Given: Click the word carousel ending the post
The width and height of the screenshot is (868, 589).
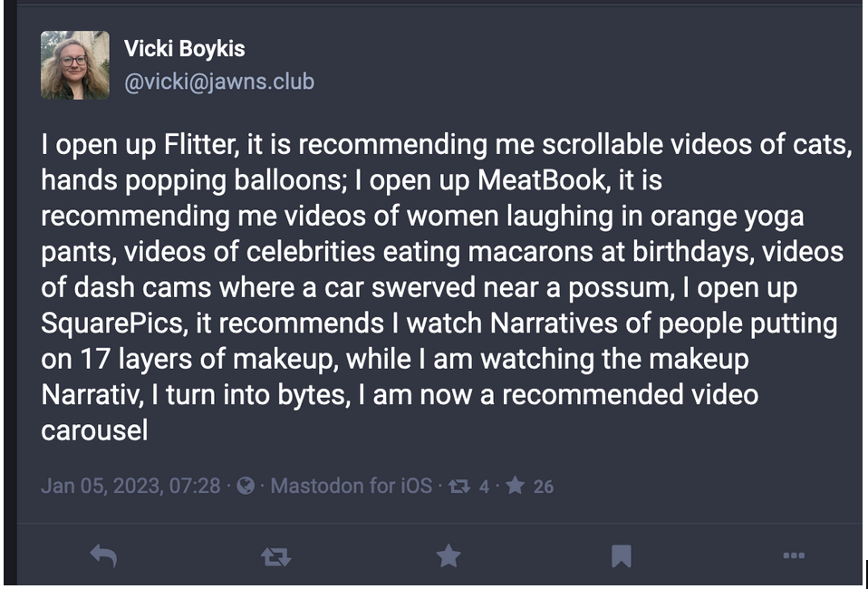Looking at the screenshot, I should (x=94, y=430).
